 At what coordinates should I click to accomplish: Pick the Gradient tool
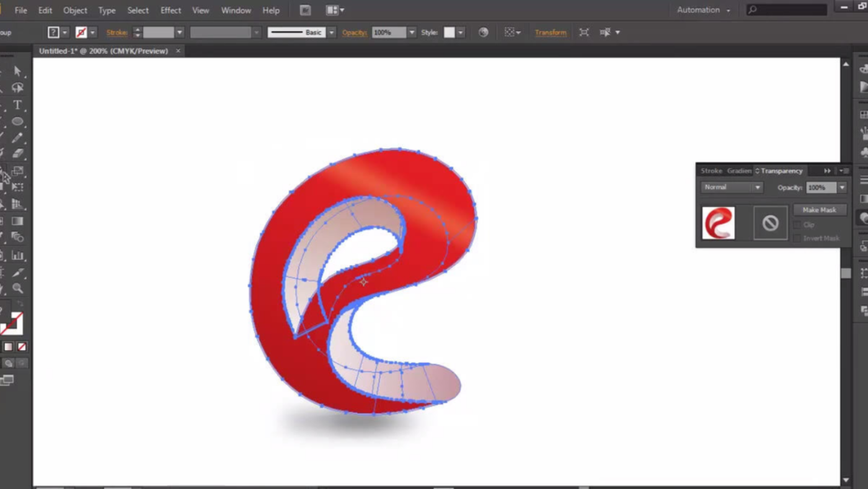(x=17, y=221)
